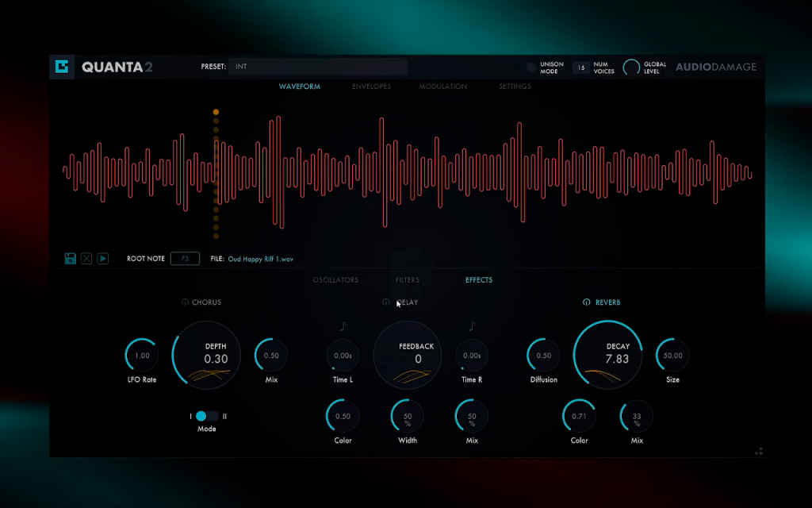
Task: Turn off the Reverb power icon
Action: click(586, 302)
